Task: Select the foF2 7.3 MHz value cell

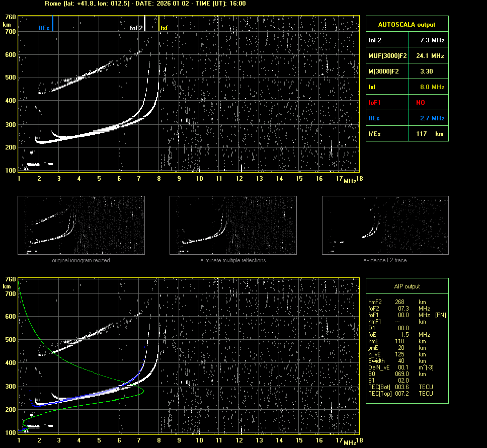Action: coord(432,40)
